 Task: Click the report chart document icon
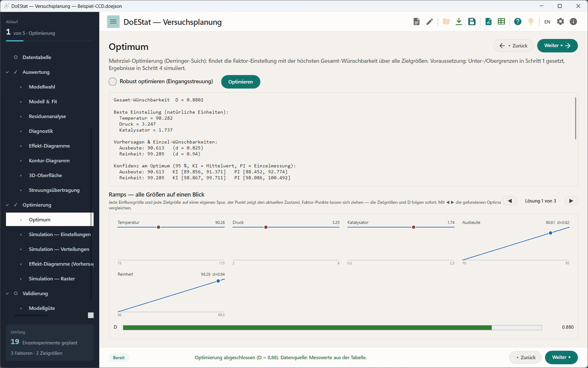[x=488, y=22]
